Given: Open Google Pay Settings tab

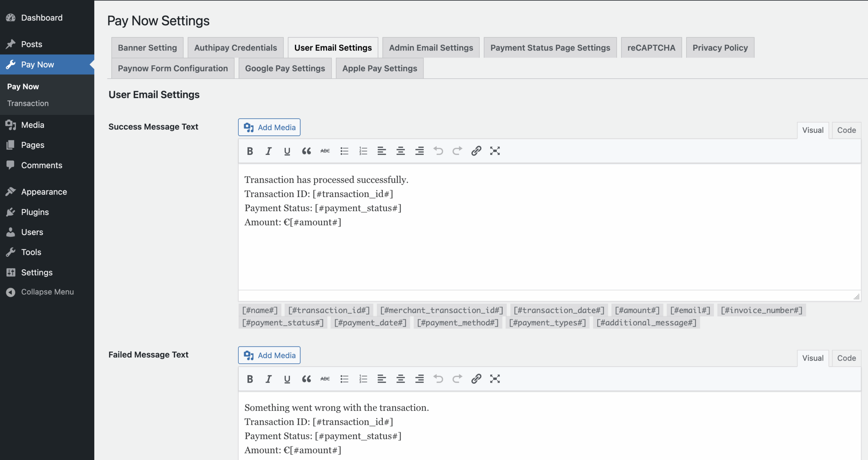Looking at the screenshot, I should tap(285, 68).
